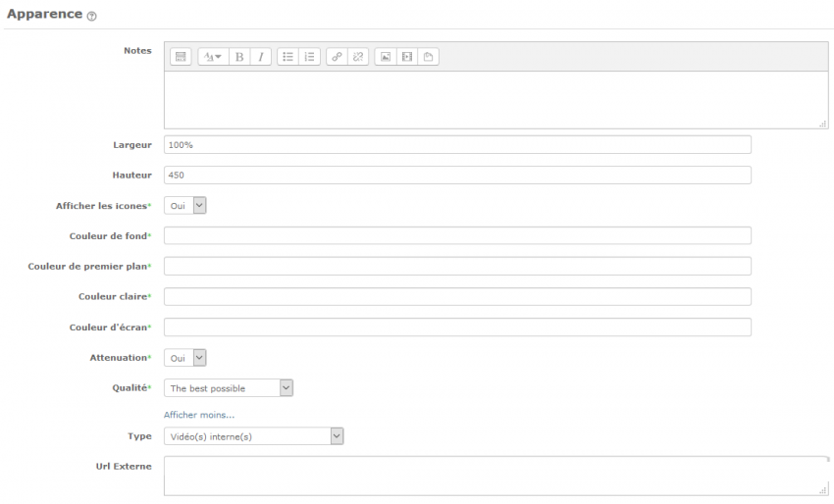Insert media using the video icon

pyautogui.click(x=407, y=57)
